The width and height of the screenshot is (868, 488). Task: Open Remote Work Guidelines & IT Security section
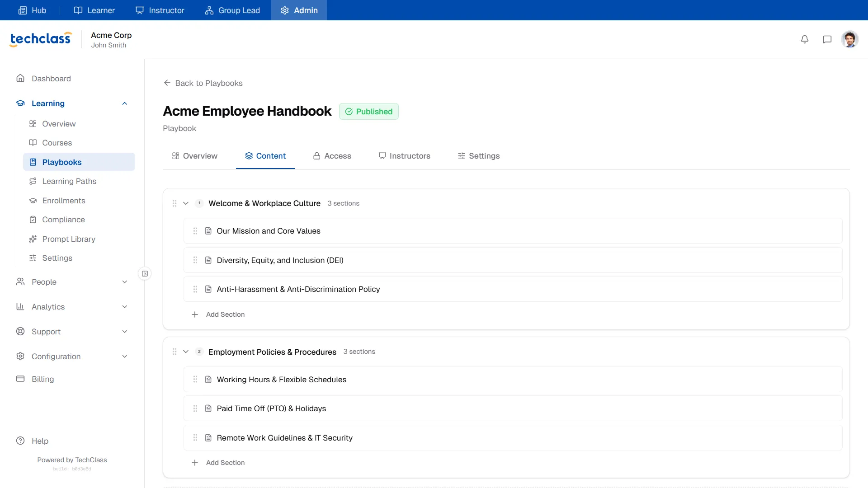click(x=513, y=438)
